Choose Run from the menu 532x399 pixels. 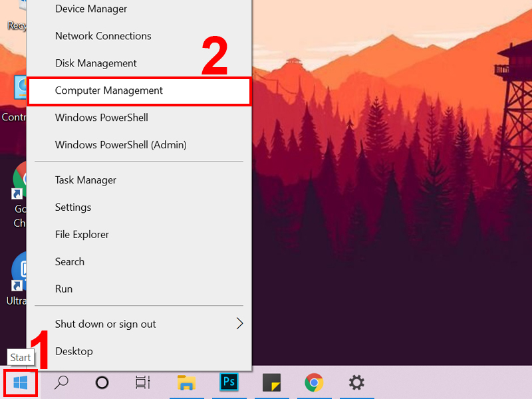(139, 289)
